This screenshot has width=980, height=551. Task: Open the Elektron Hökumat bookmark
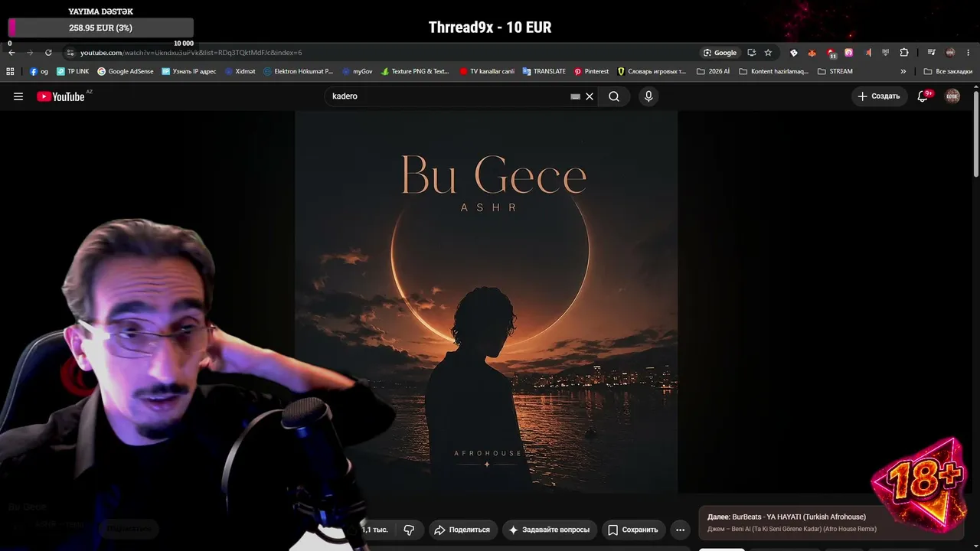pyautogui.click(x=298, y=71)
